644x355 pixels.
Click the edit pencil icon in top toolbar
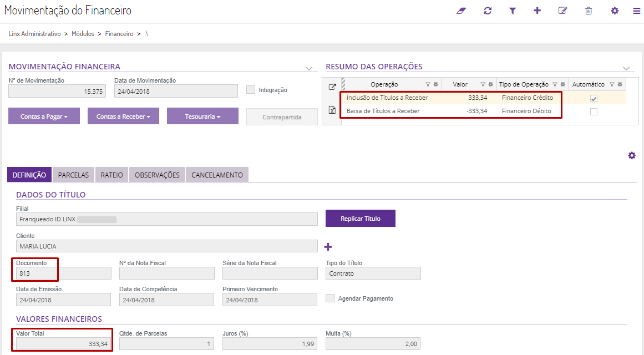point(562,11)
